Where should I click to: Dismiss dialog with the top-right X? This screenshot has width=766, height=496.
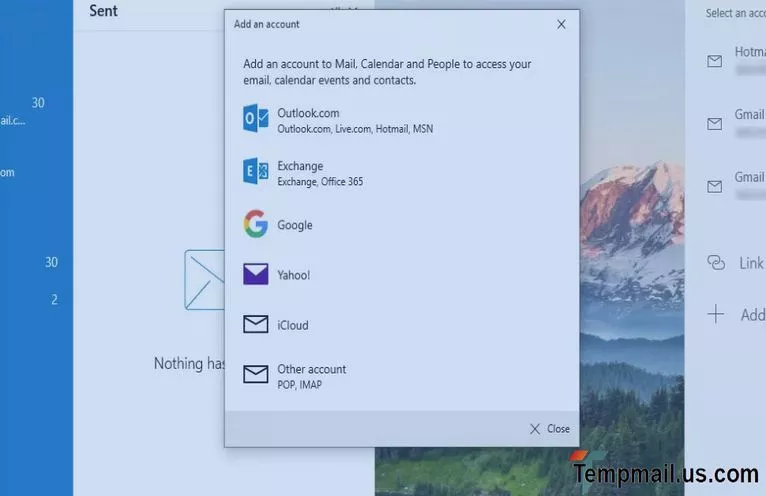tap(561, 24)
